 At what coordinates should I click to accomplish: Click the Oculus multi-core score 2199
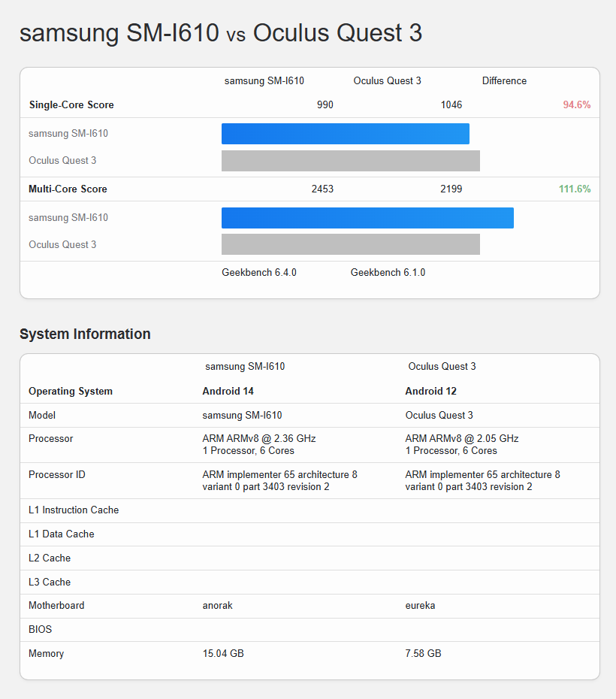[451, 189]
